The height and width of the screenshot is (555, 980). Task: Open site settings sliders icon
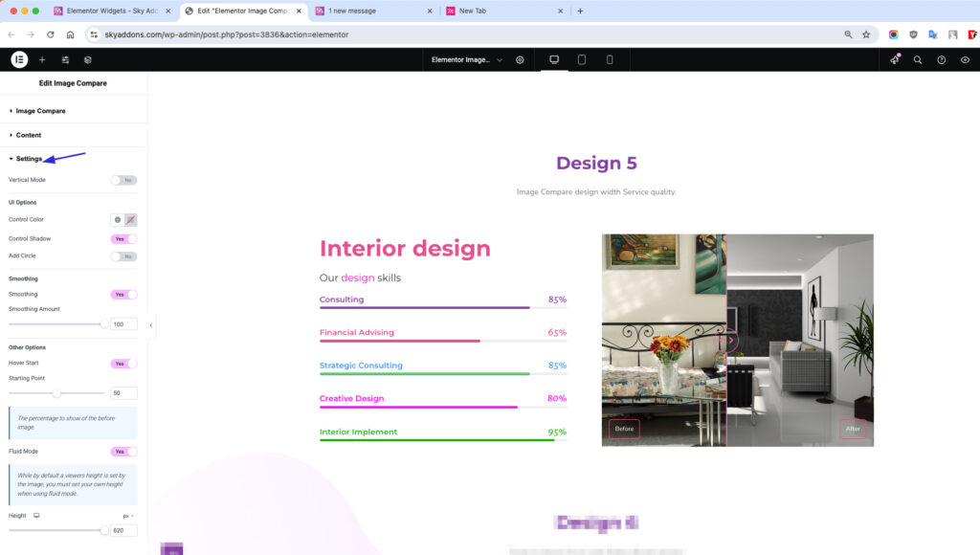(65, 60)
